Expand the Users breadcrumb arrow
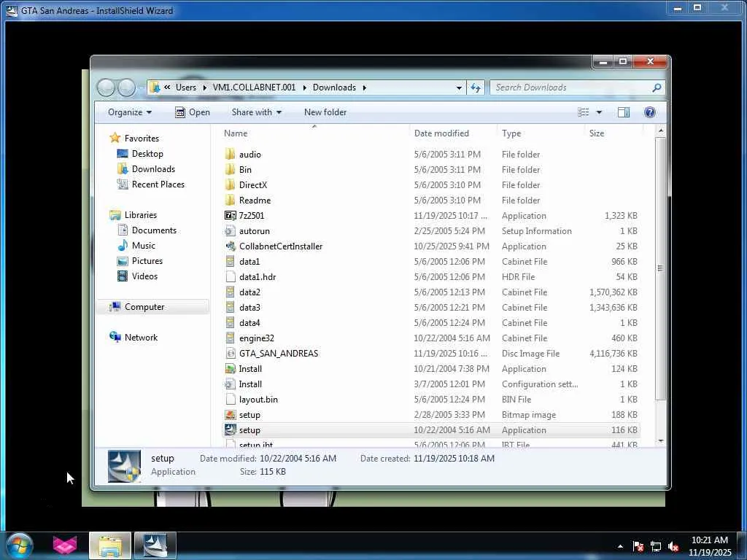 (205, 87)
